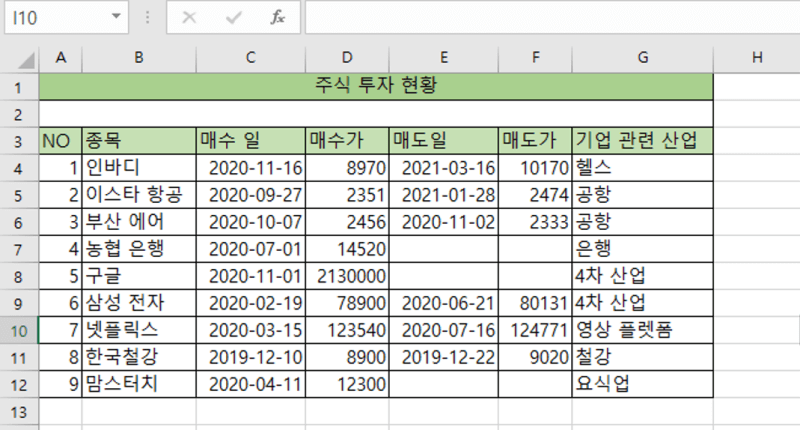Click cell '삼성 전자'
This screenshot has width=800, height=430.
click(x=139, y=303)
